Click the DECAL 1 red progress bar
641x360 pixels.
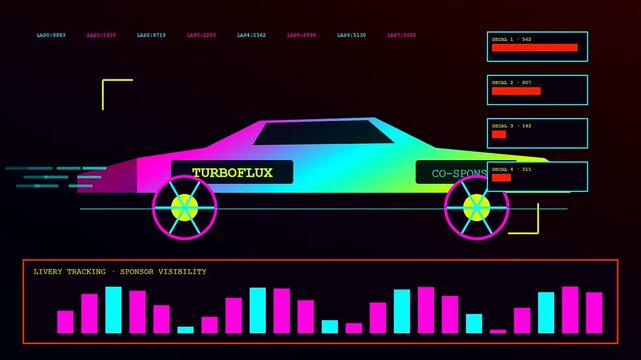535,48
